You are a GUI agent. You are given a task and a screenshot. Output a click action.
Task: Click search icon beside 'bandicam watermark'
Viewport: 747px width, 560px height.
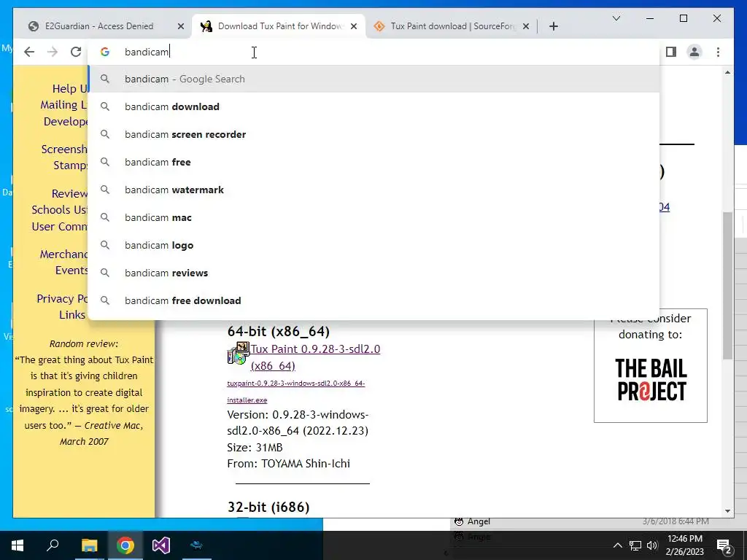(x=105, y=190)
